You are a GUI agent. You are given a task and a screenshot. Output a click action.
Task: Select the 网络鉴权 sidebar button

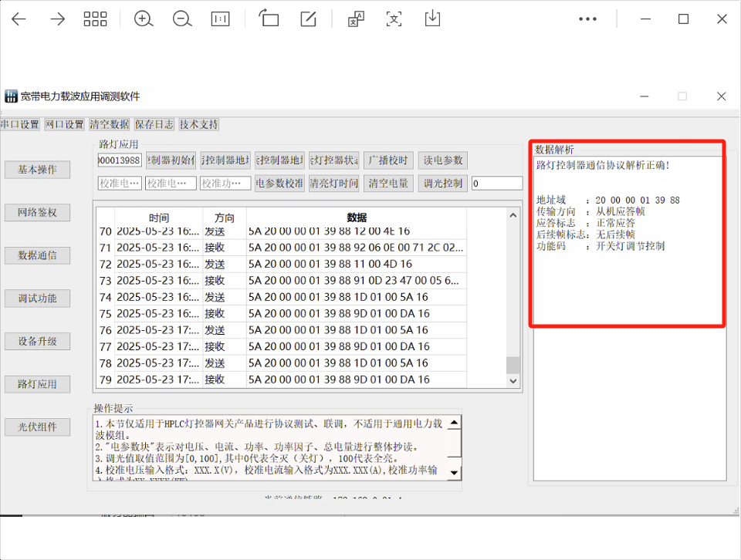(x=37, y=212)
